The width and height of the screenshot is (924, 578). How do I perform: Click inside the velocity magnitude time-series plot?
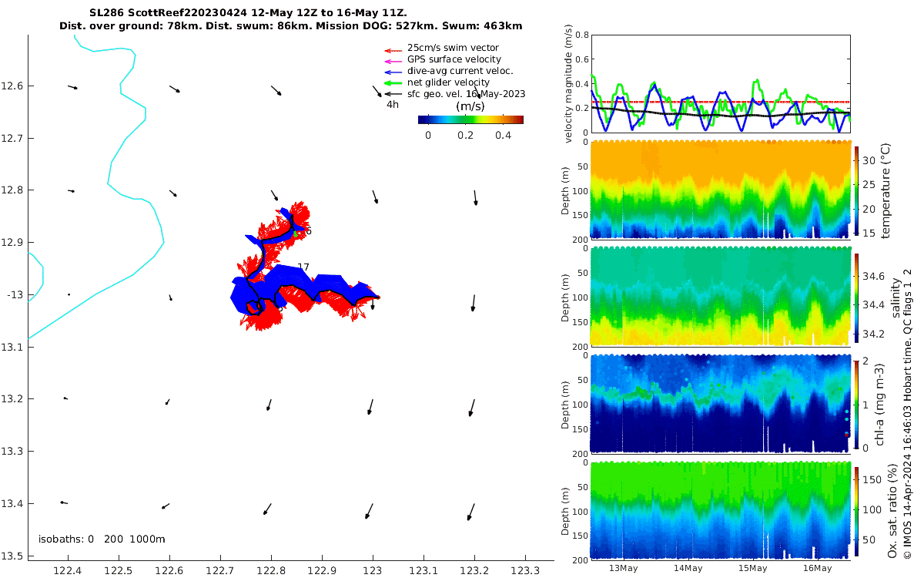[x=720, y=84]
